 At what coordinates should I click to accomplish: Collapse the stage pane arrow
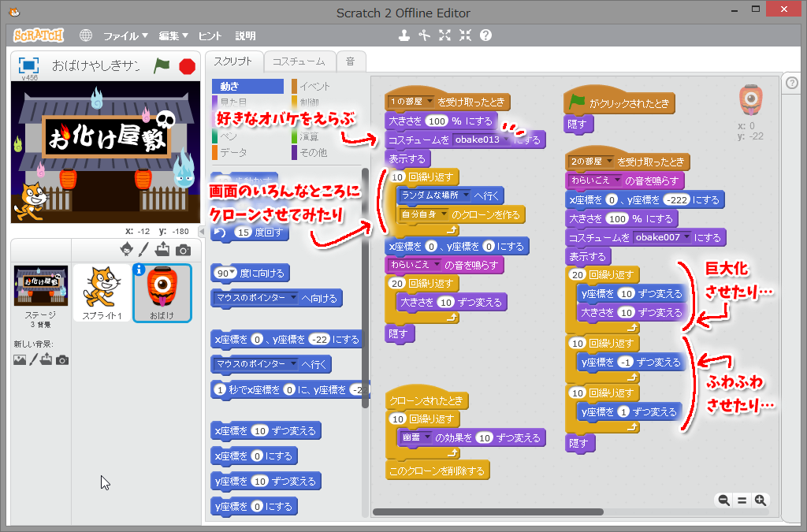(x=202, y=232)
